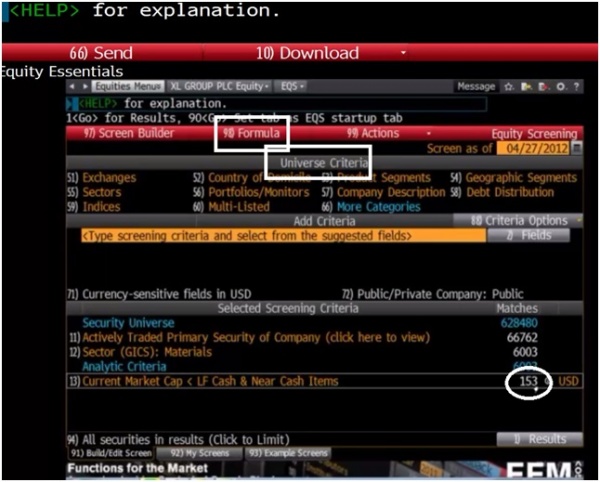This screenshot has width=600, height=482.
Task: Select 59) Indices criteria
Action: tap(94, 207)
